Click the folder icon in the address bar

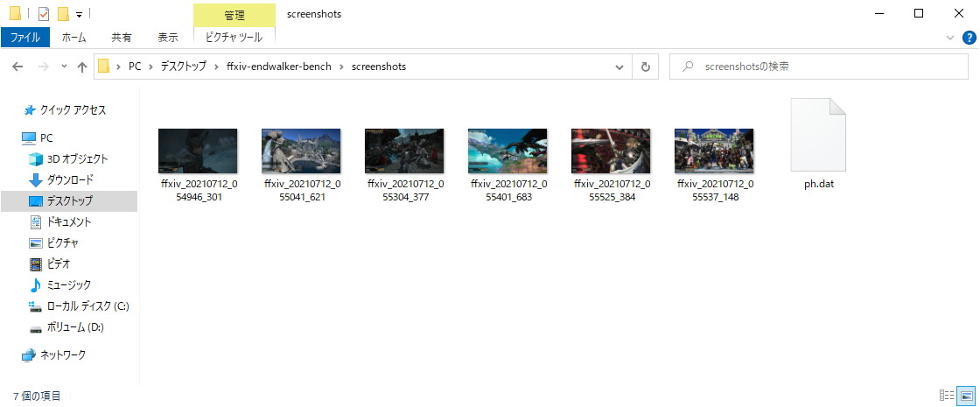[104, 67]
